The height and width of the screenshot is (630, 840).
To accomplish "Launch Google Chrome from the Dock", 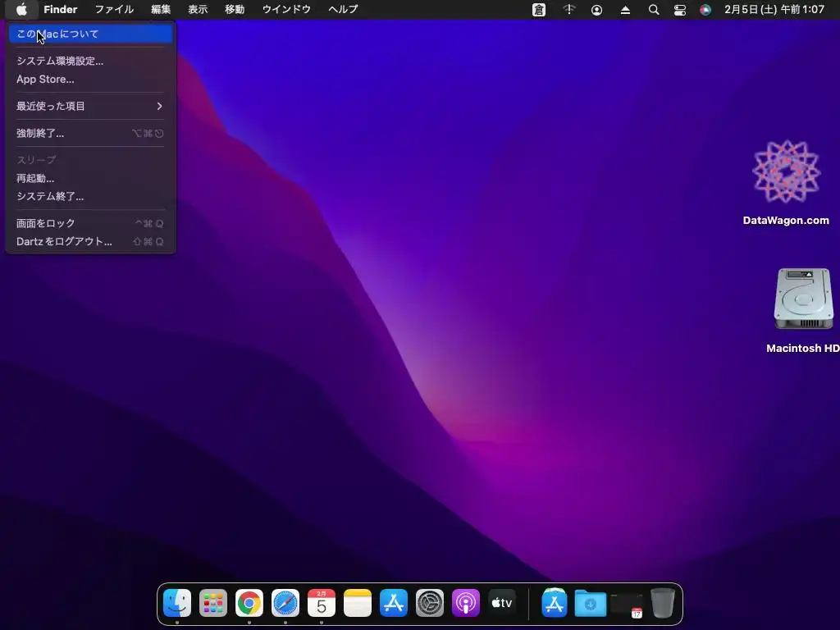I will tap(249, 604).
